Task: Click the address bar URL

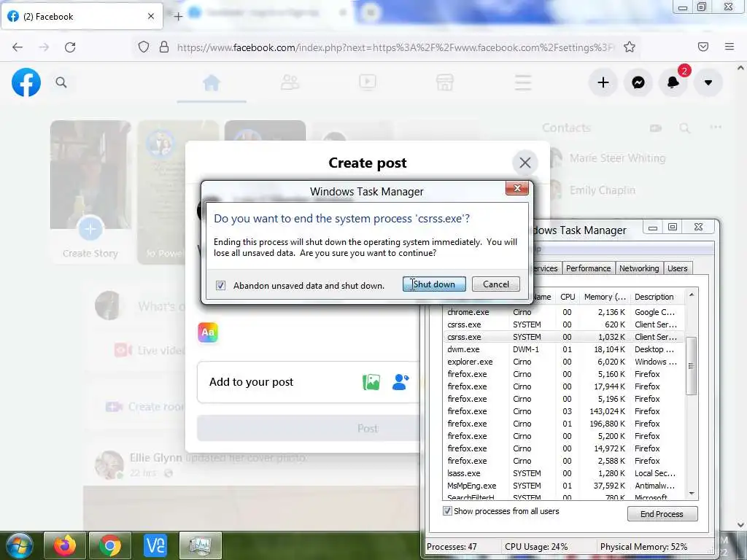Action: click(395, 47)
